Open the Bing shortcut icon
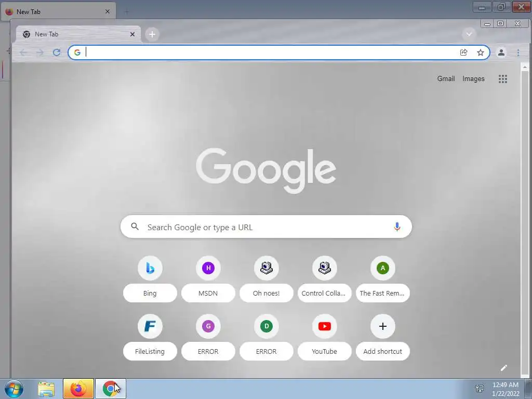Viewport: 532px width, 399px height. (150, 268)
